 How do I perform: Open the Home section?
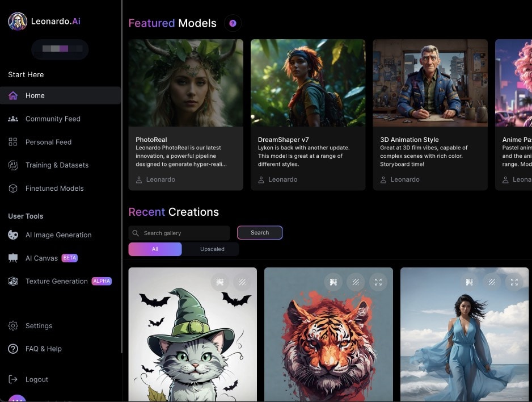tap(35, 95)
